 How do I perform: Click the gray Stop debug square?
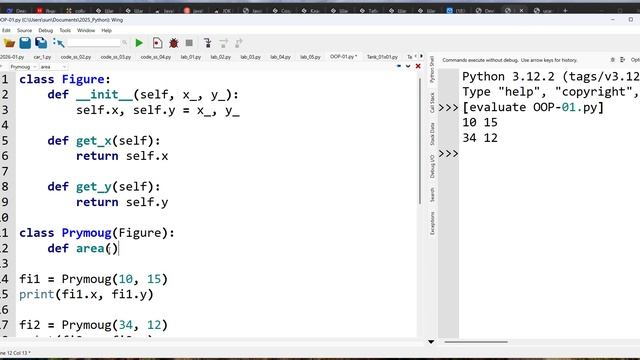coord(189,43)
